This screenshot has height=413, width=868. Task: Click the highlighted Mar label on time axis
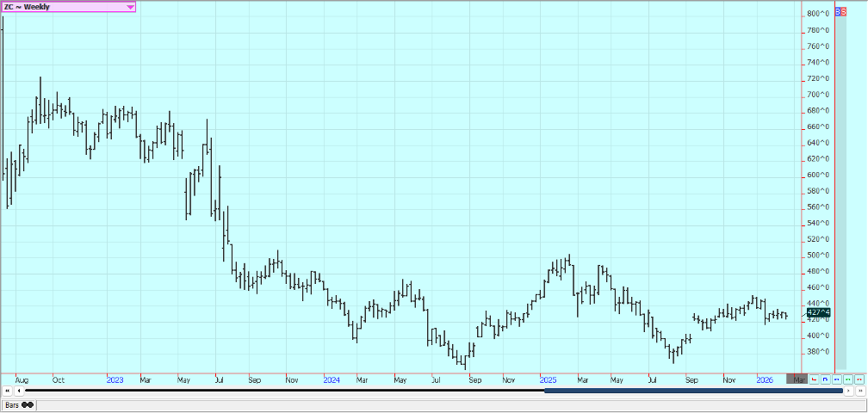tap(798, 379)
